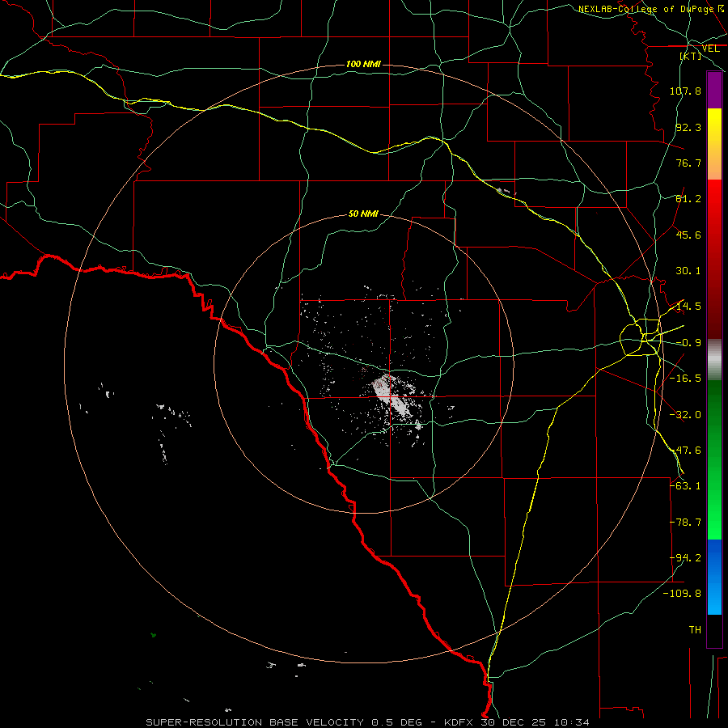Select the dark green velocity scale segment

(x=714, y=420)
